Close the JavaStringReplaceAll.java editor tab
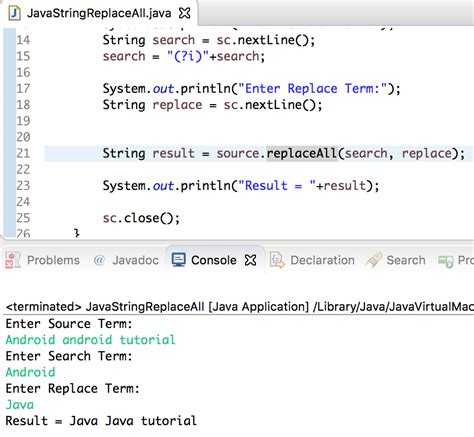474x437 pixels. pyautogui.click(x=185, y=13)
